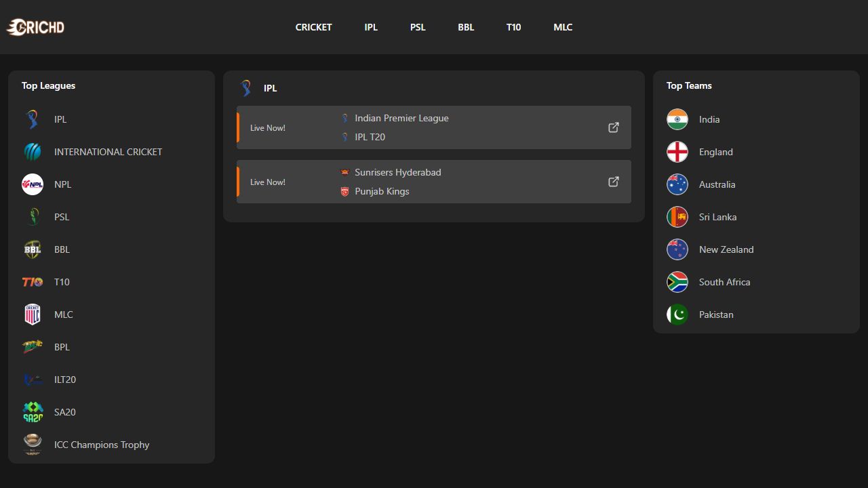Viewport: 868px width, 488px height.
Task: Click the England flag icon
Action: pyautogui.click(x=677, y=152)
